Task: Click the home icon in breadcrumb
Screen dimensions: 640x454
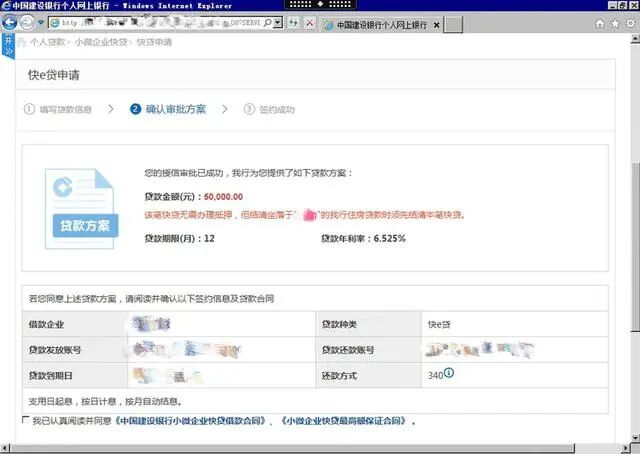Action: 22,42
